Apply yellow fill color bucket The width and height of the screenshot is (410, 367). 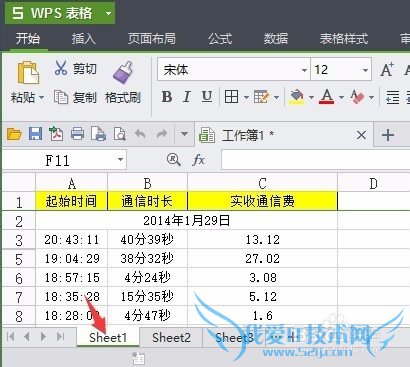point(297,97)
